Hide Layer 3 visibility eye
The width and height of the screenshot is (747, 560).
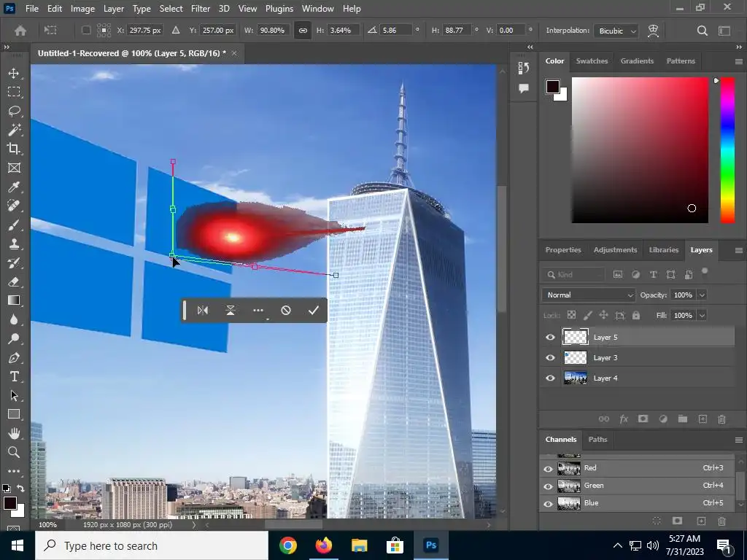click(x=550, y=357)
